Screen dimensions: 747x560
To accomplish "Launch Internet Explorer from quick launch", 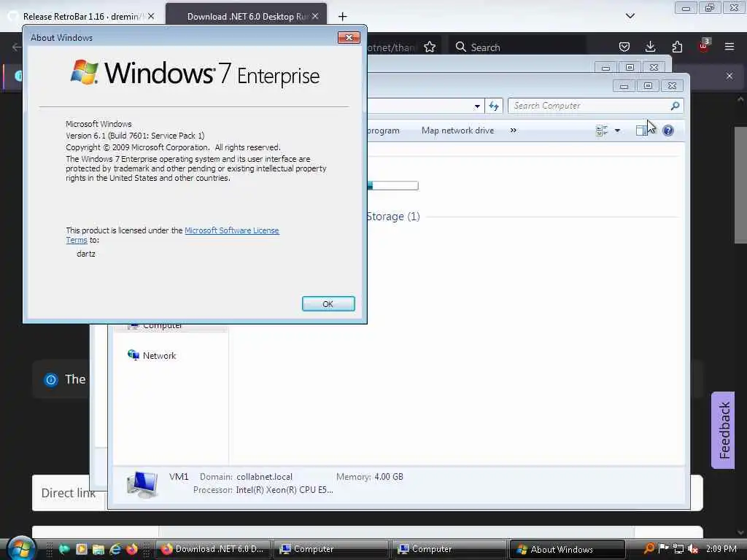I will 115,549.
